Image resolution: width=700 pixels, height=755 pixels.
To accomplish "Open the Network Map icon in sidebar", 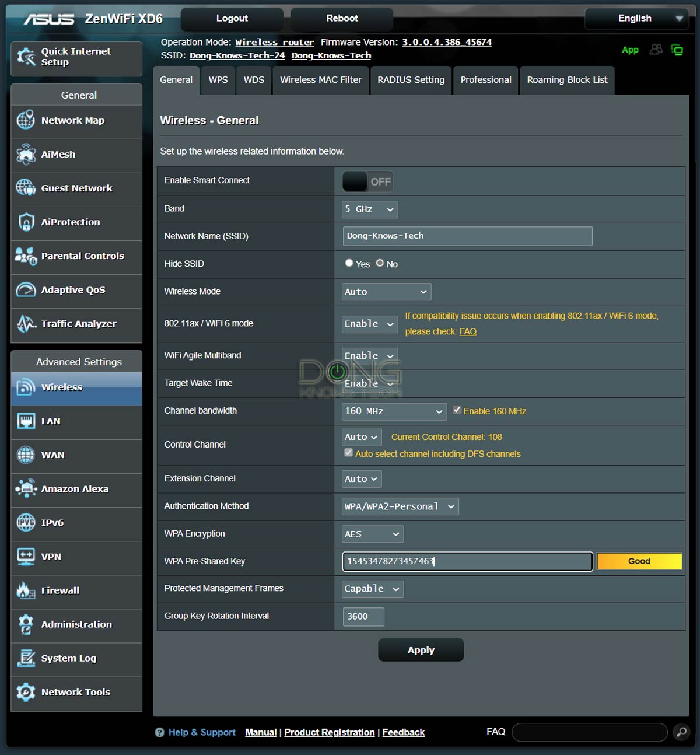I will tap(26, 120).
